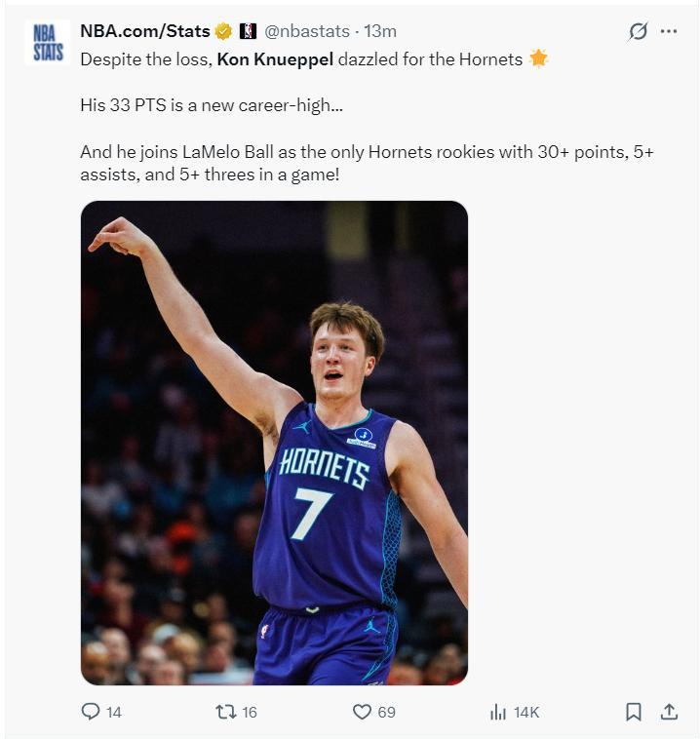View post analytics bar chart icon
Screen dimensions: 700x739
coord(498,712)
